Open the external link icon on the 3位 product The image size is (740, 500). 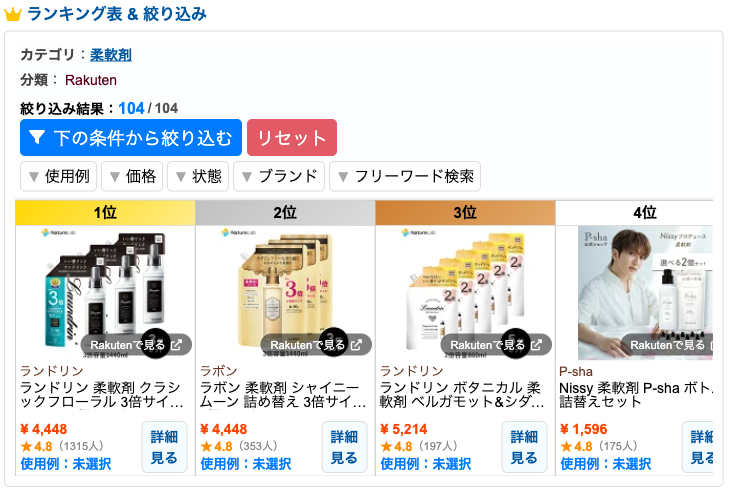(x=536, y=345)
